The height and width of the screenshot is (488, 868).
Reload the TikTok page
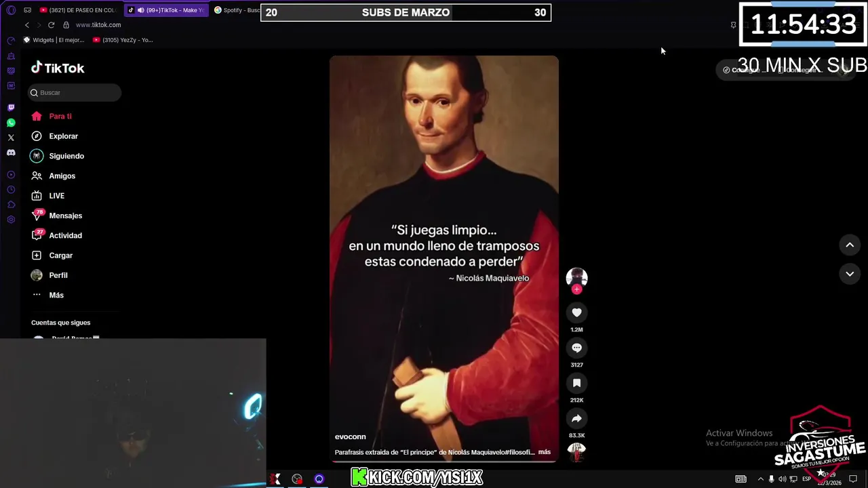pyautogui.click(x=51, y=25)
